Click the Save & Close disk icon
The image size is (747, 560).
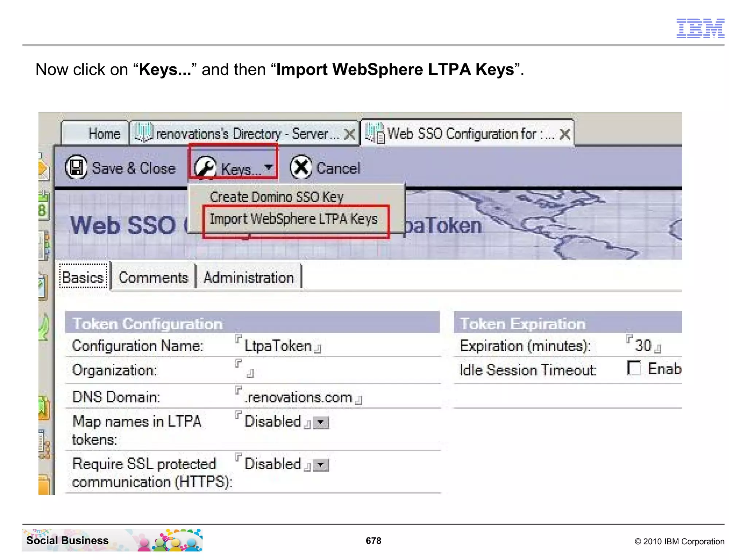pos(76,167)
